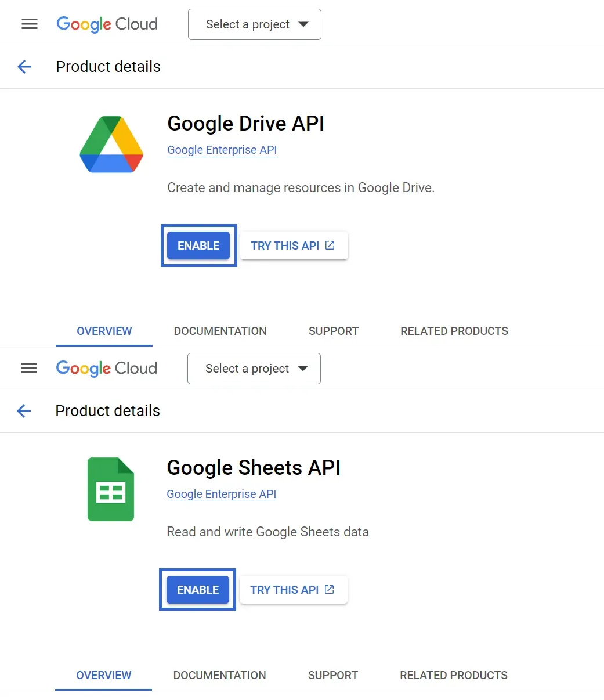Switch to the DOCUMENTATION tab for Drive API
The height and width of the screenshot is (700, 604).
220,331
